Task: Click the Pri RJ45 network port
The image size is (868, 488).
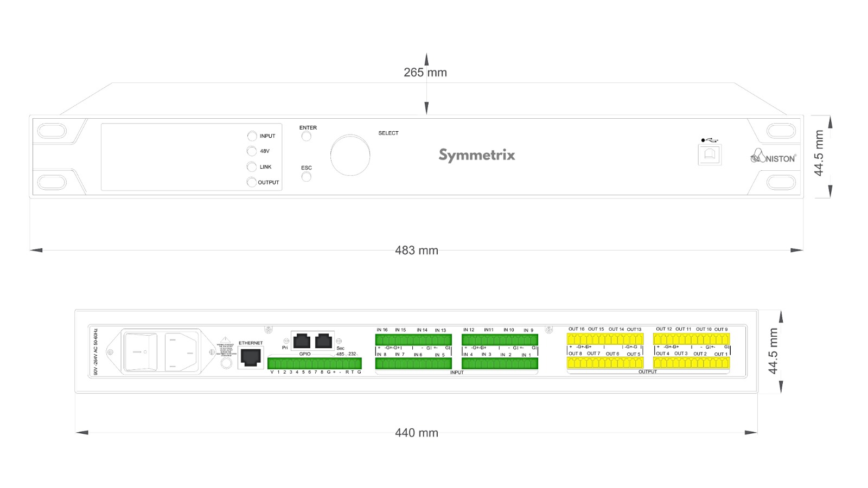Action: tap(302, 341)
